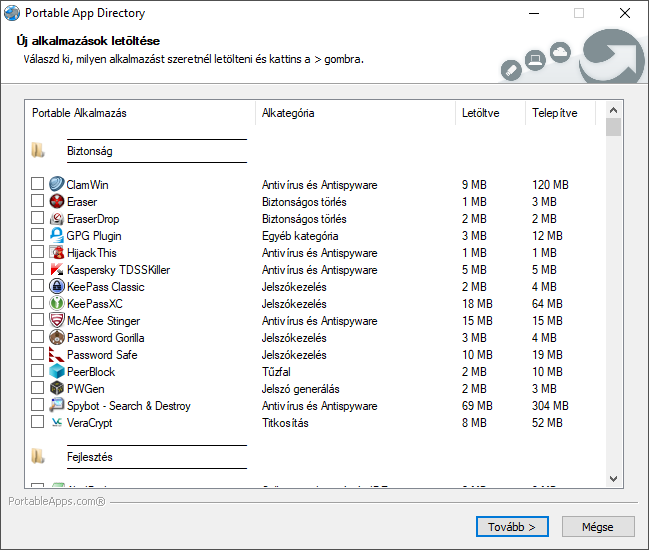Click the KeePassXC app icon

coord(57,303)
